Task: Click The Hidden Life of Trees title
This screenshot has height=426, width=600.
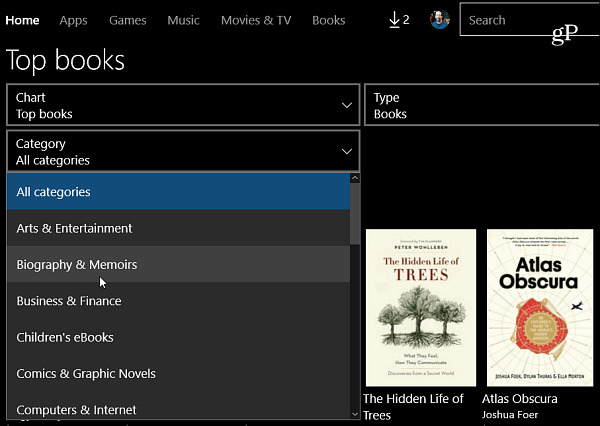Action: (413, 407)
